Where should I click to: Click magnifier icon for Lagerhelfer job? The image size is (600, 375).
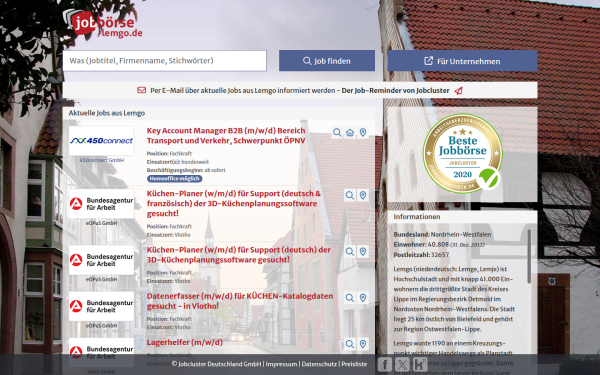pyautogui.click(x=350, y=344)
